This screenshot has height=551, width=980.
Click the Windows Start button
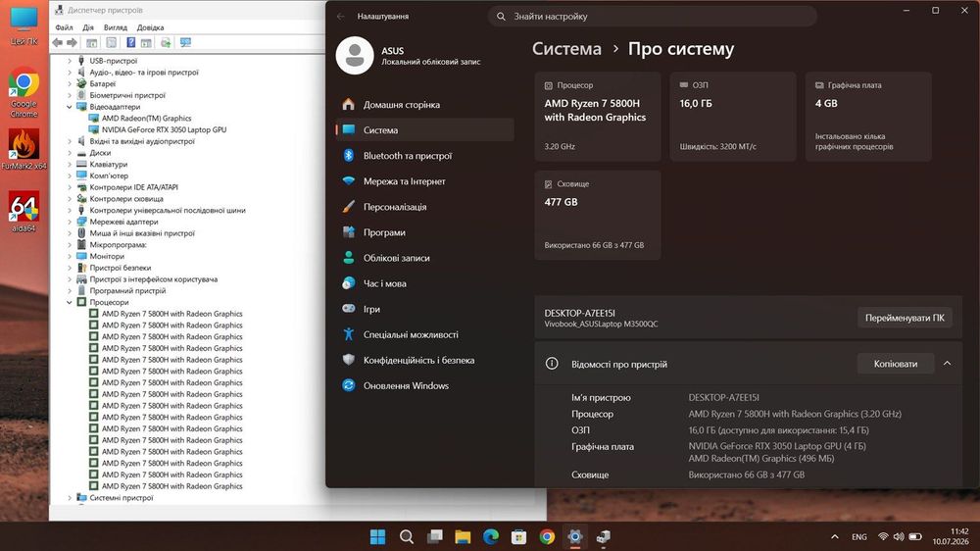(x=377, y=536)
